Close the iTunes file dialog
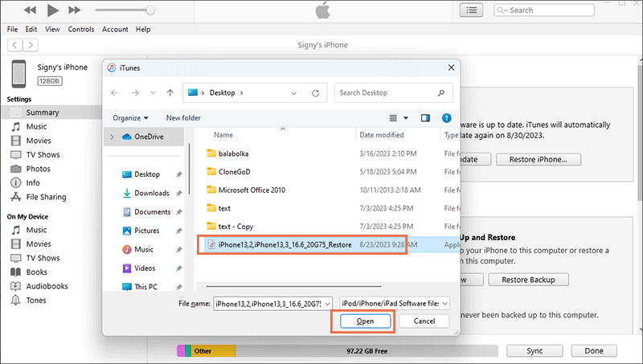The height and width of the screenshot is (364, 643). [451, 67]
